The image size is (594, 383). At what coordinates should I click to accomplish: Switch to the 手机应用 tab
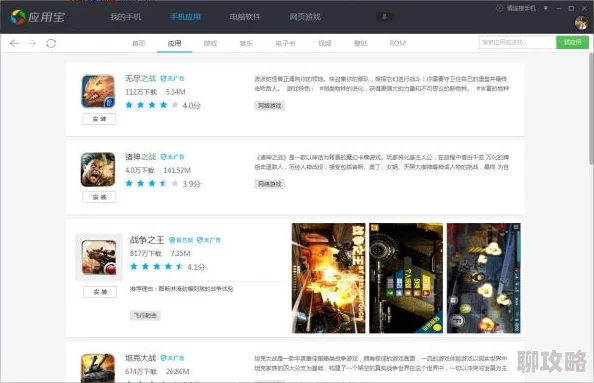coord(185,17)
